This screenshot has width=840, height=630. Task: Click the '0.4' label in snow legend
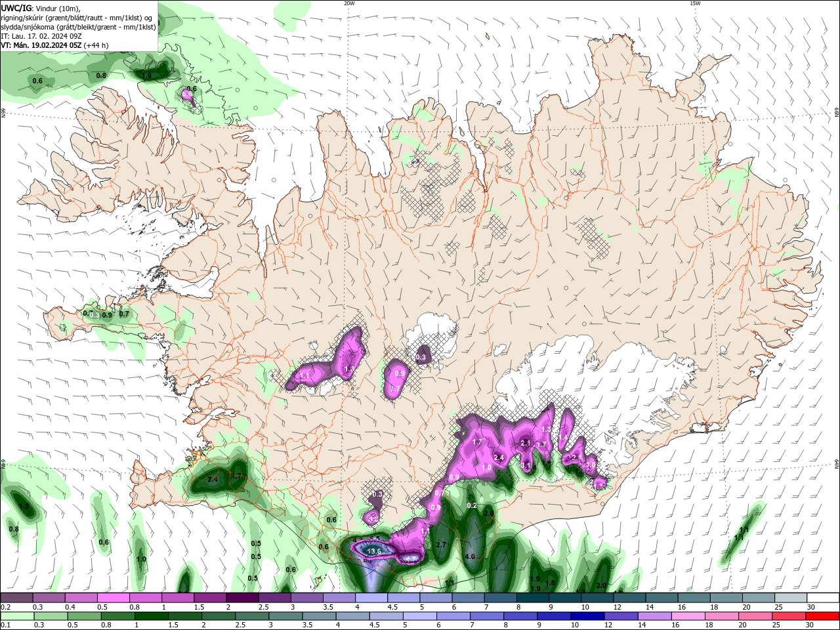70,607
